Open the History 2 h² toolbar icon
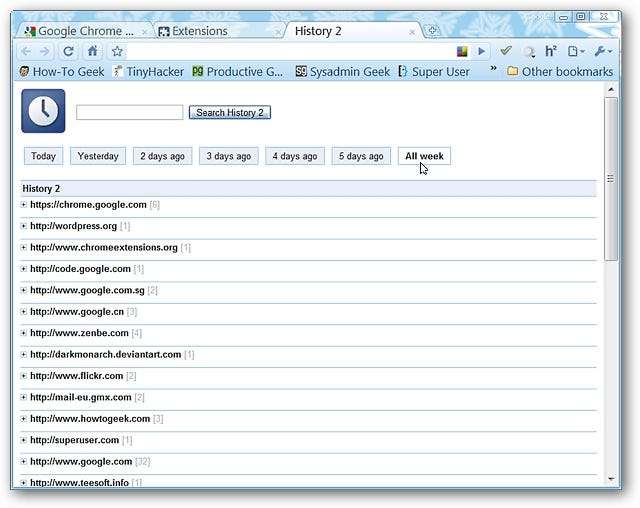 click(x=551, y=51)
